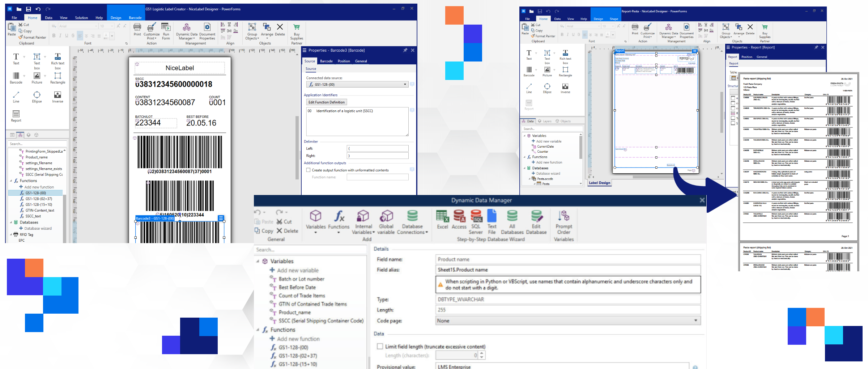The image size is (868, 369).
Task: Check Limit field length option
Action: coord(380,346)
